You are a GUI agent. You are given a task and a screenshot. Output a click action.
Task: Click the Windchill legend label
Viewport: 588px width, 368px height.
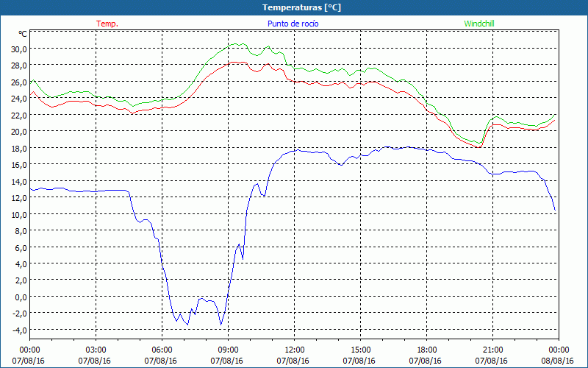[x=479, y=24]
